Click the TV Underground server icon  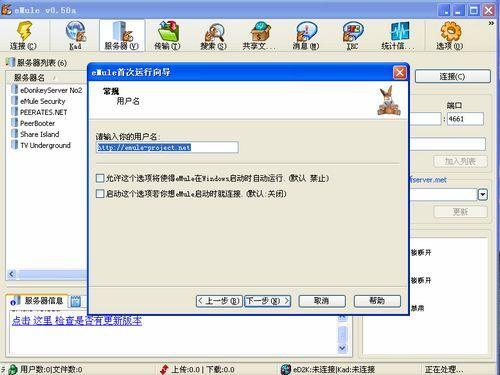15,145
